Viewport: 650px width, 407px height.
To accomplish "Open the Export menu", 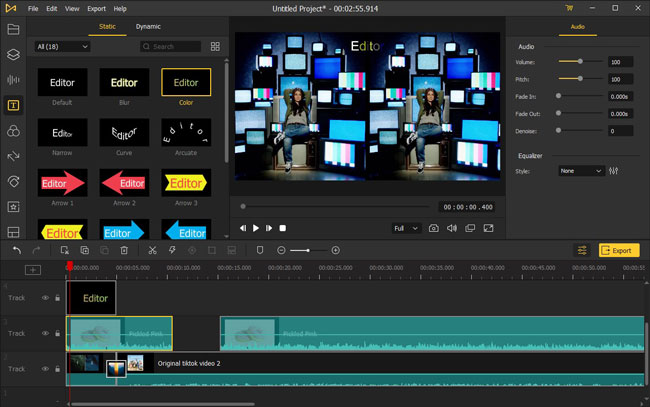I will point(96,9).
